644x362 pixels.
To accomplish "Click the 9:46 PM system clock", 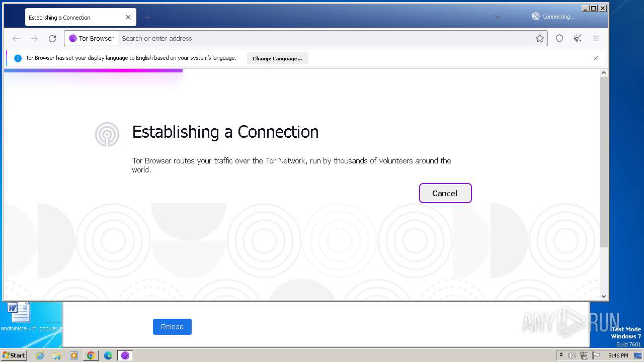I will pos(618,355).
